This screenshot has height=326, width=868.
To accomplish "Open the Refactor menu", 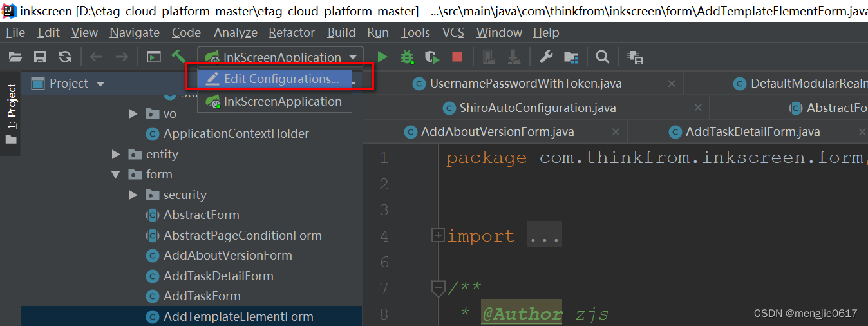I will [x=292, y=32].
